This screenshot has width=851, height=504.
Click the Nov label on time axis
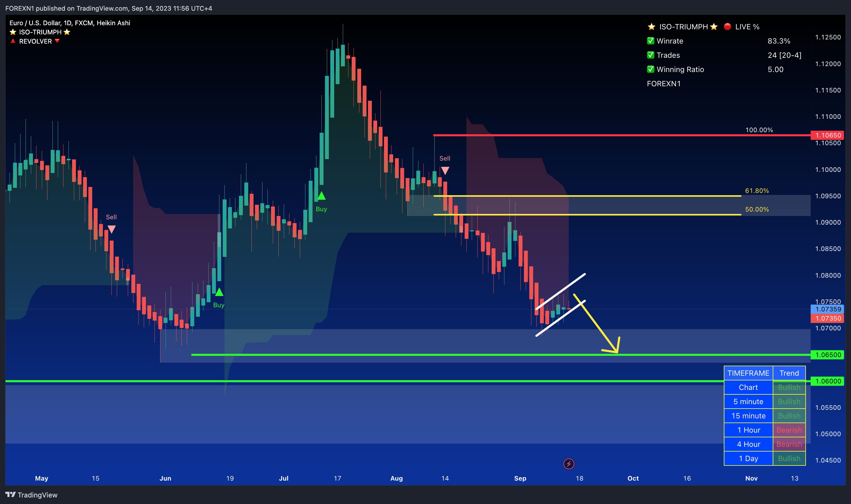click(751, 478)
